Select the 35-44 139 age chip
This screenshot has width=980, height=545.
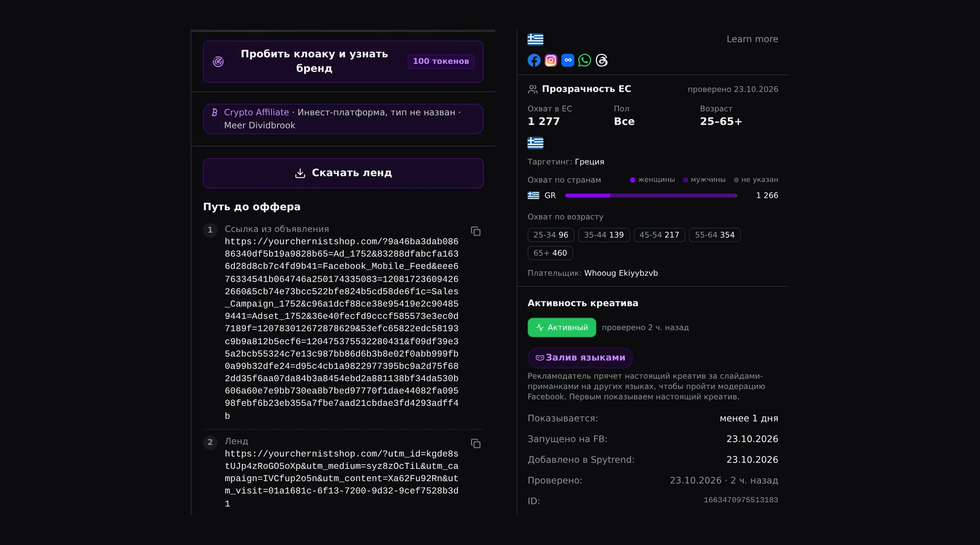click(603, 235)
